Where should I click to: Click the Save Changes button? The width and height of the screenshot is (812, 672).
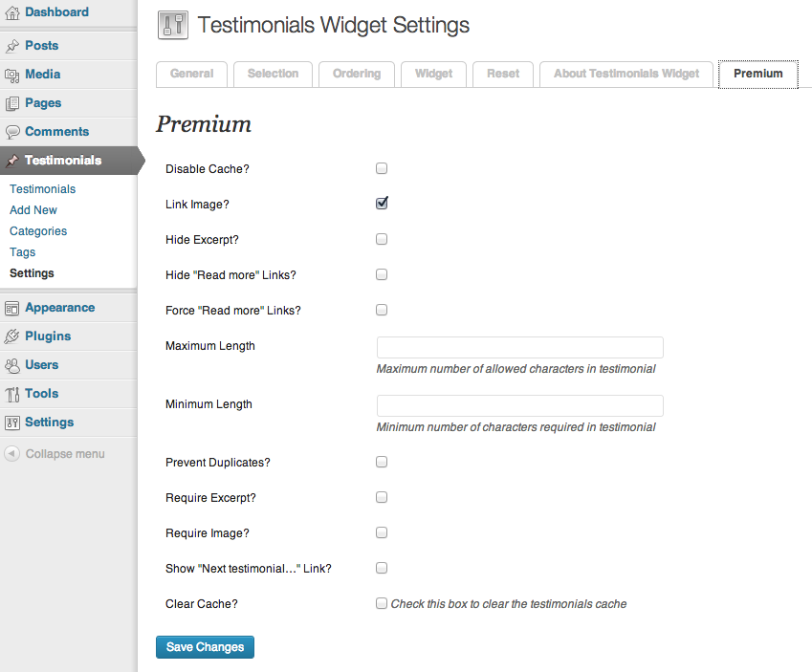(x=205, y=647)
